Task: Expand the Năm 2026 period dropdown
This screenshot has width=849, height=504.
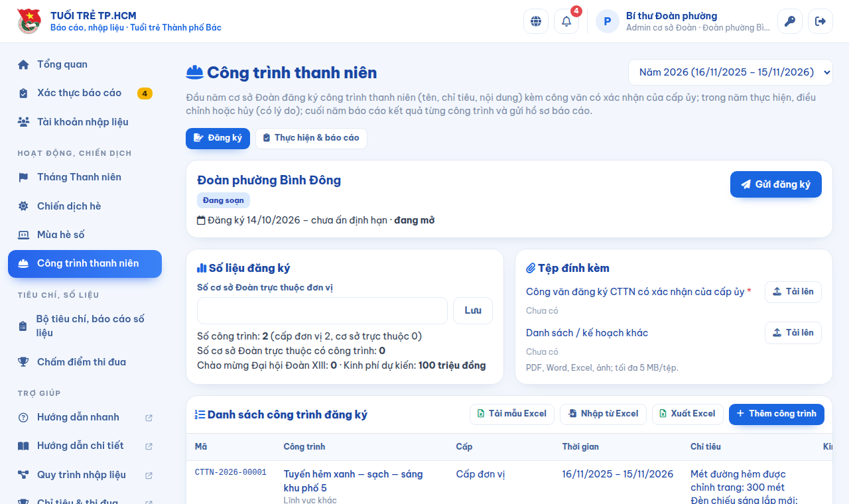Action: coord(730,72)
